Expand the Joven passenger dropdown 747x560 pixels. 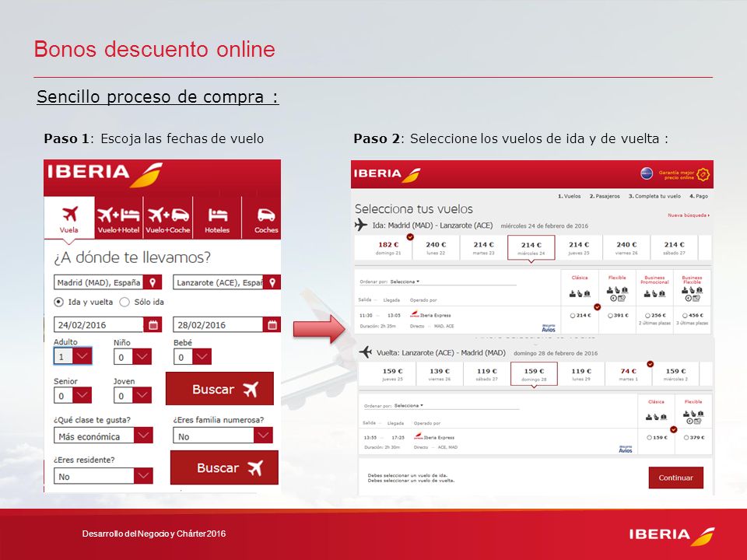tap(142, 395)
